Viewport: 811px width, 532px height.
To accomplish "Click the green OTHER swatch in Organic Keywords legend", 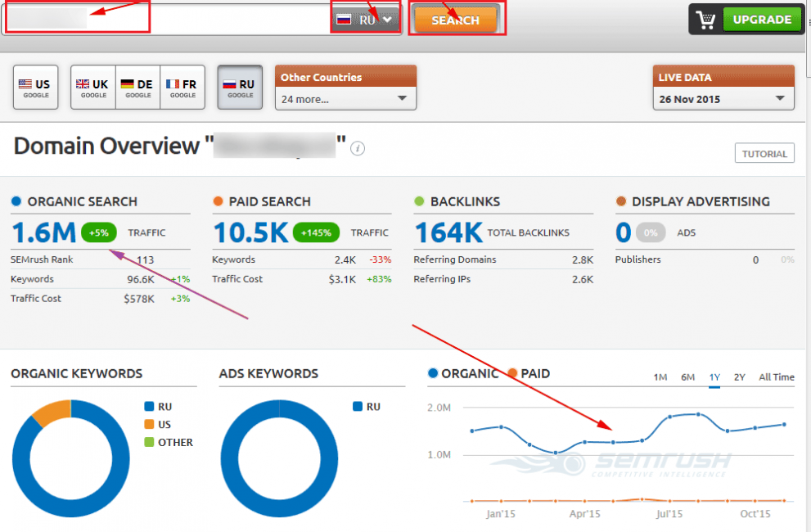I will point(150,442).
